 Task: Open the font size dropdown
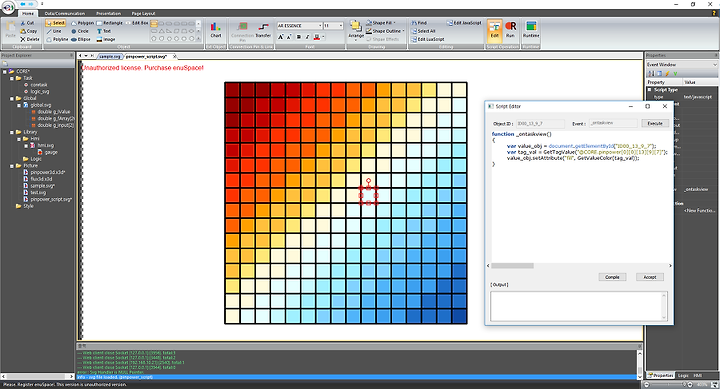tap(340, 26)
